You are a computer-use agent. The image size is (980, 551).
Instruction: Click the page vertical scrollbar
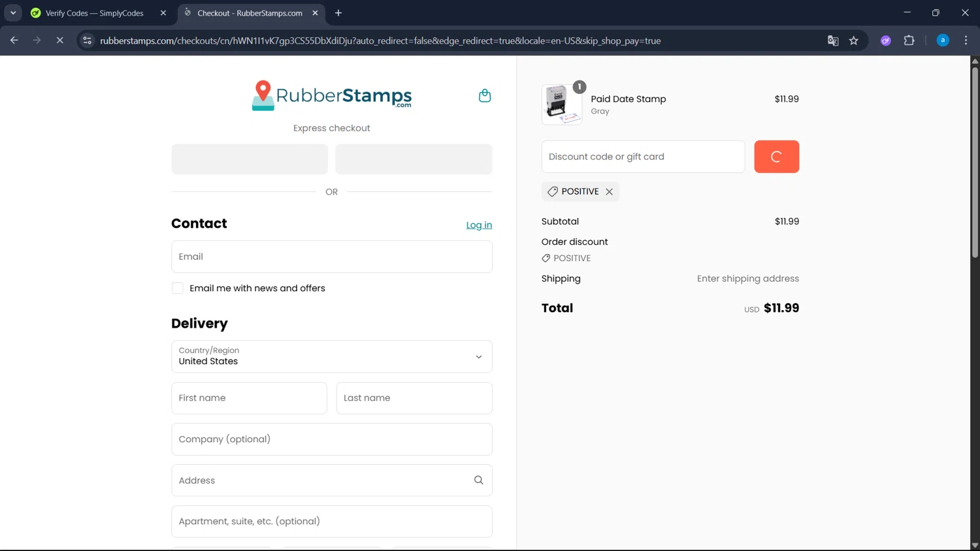click(975, 162)
